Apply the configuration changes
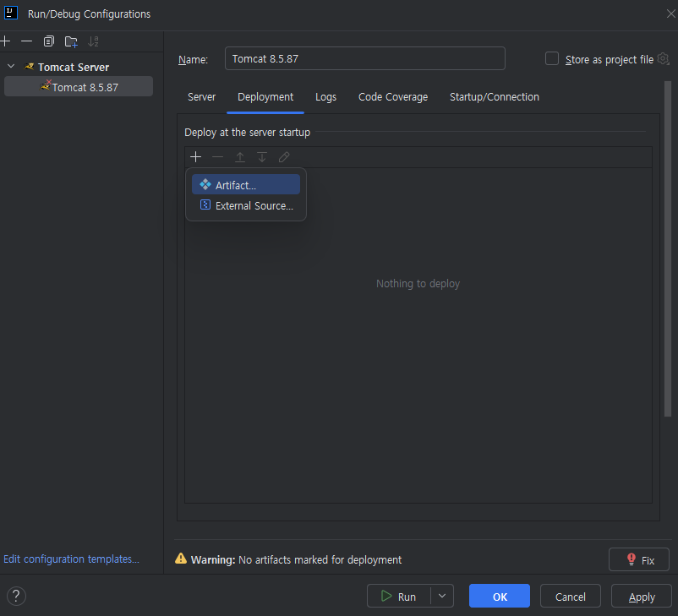The height and width of the screenshot is (616, 678). click(642, 596)
